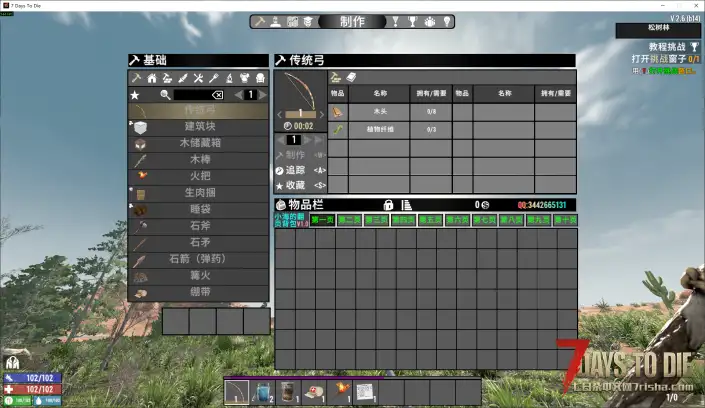Select the bullet ammo recipe category icon
Viewport: 705px width, 408px height.
(x=183, y=78)
